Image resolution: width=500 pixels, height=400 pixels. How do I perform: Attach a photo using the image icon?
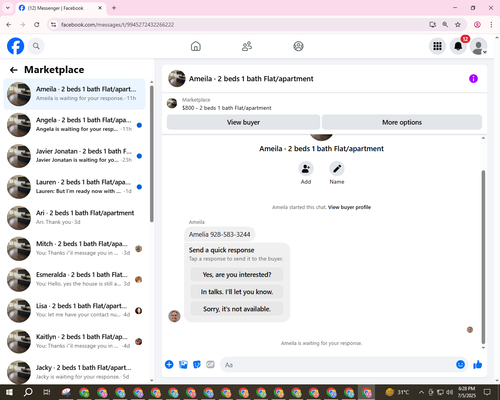point(183,364)
